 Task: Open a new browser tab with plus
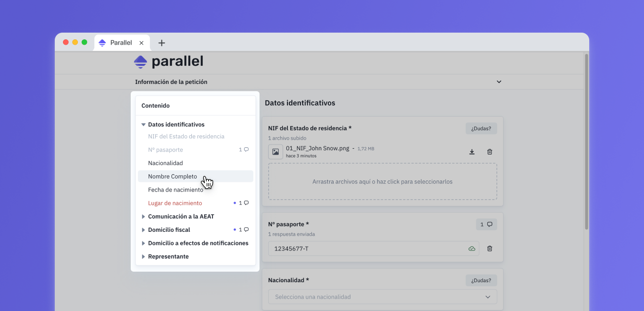coord(161,43)
